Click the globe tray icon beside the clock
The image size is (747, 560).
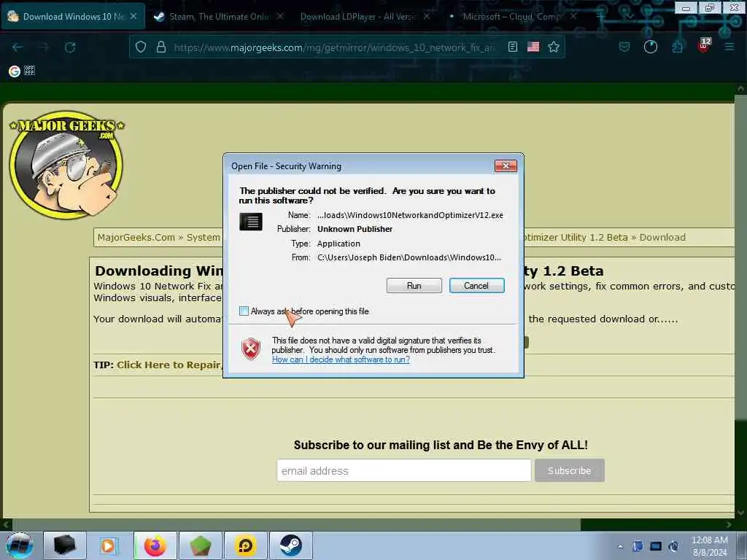pyautogui.click(x=673, y=546)
